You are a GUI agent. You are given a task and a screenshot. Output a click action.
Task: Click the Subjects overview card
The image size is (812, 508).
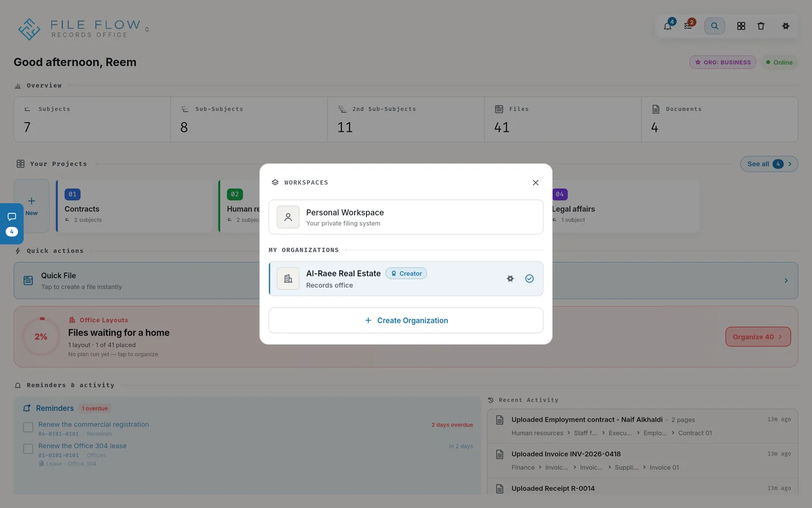pos(92,119)
